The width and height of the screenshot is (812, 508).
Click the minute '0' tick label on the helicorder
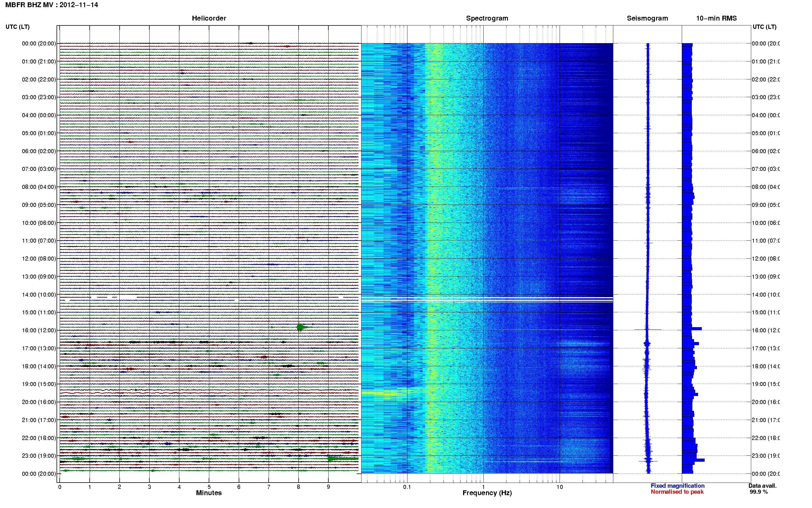[x=60, y=487]
